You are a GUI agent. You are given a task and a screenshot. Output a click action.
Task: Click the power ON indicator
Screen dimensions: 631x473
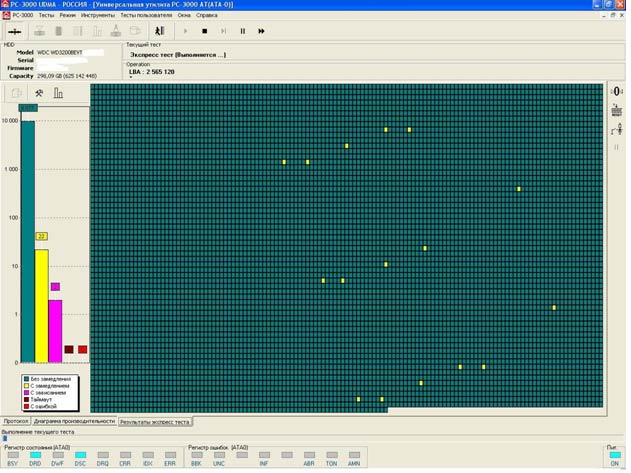(615, 455)
